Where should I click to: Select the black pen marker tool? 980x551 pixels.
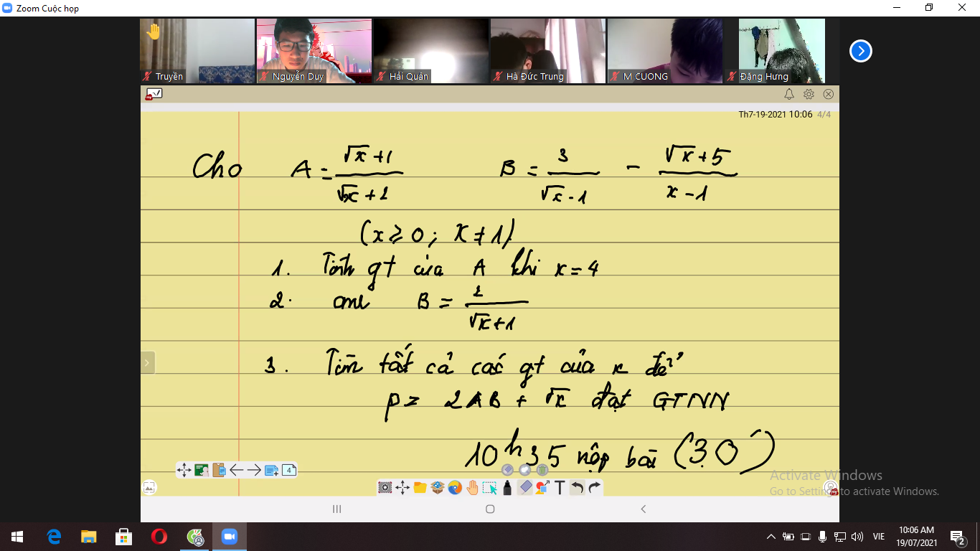(507, 488)
